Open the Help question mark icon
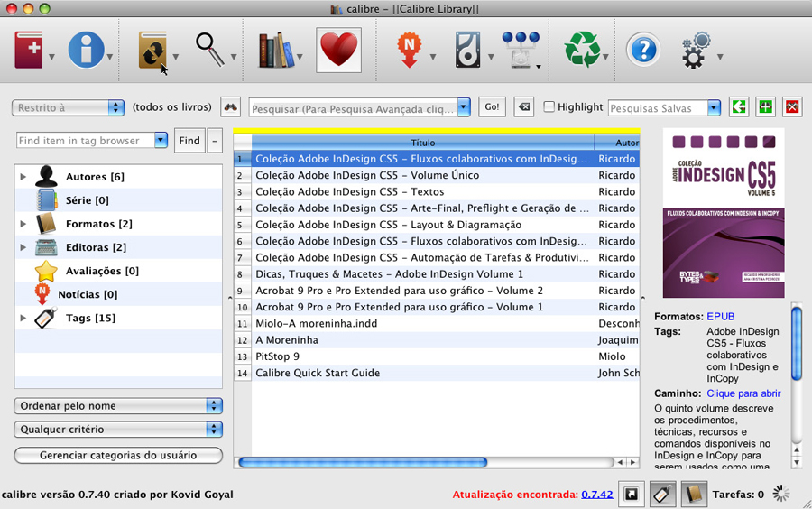This screenshot has height=509, width=812. click(x=643, y=51)
